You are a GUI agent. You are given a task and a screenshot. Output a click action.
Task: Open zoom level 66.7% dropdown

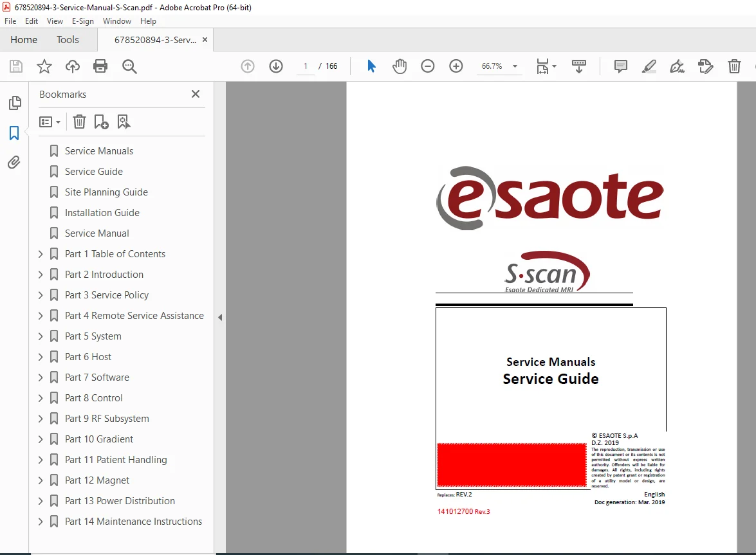coord(515,66)
